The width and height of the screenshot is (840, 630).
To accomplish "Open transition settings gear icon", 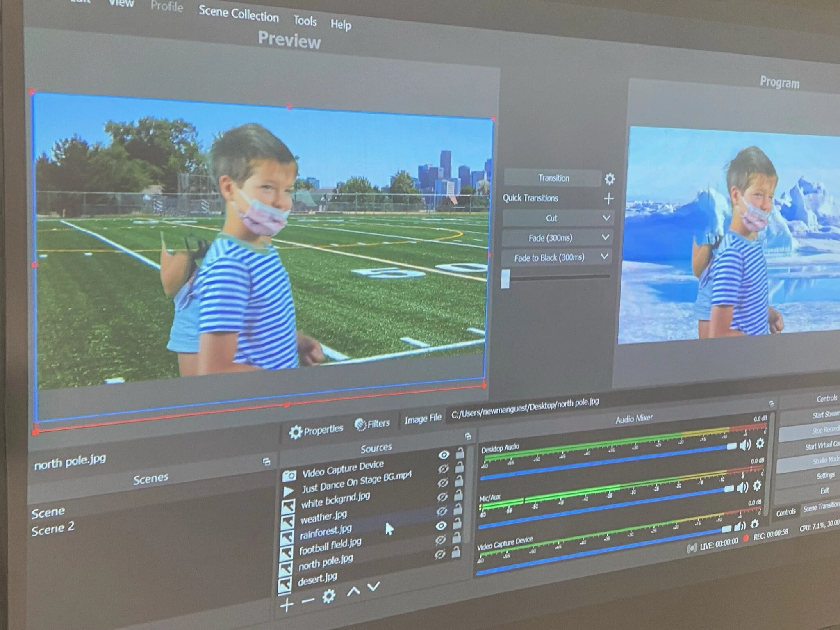I will pyautogui.click(x=609, y=179).
